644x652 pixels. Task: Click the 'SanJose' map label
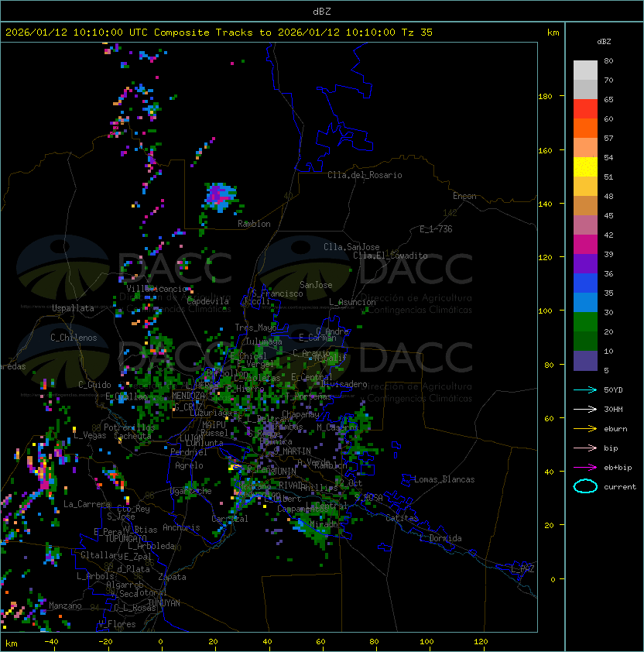pos(316,285)
